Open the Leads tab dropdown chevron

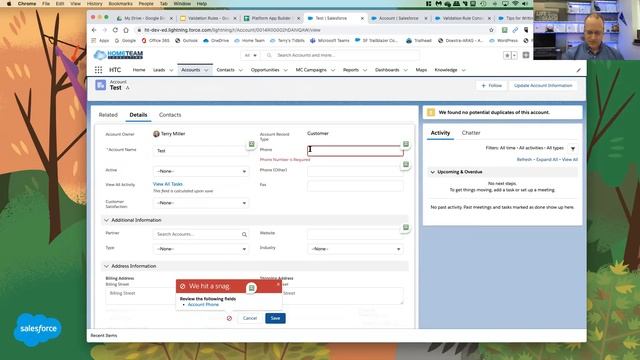tap(171, 70)
